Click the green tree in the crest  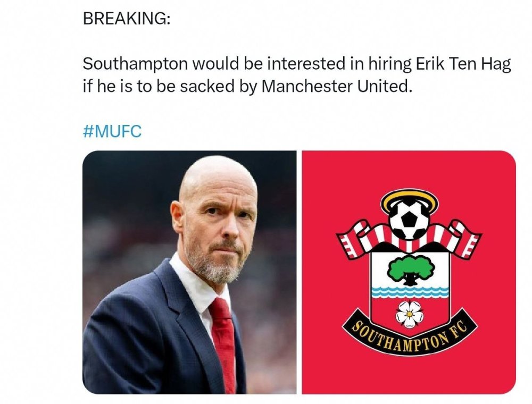pyautogui.click(x=408, y=270)
